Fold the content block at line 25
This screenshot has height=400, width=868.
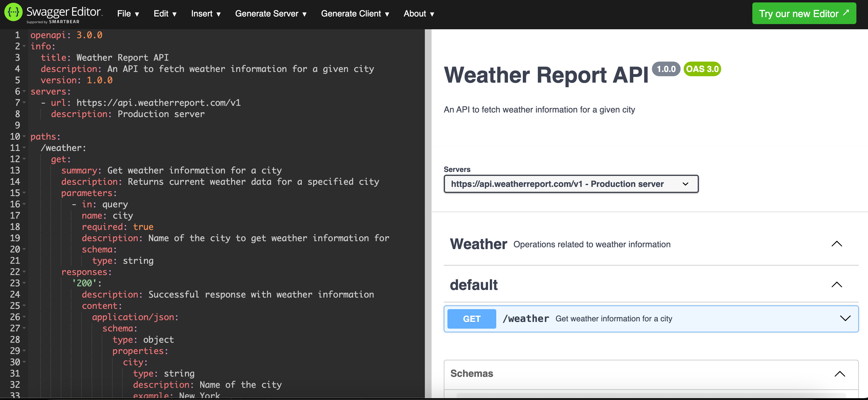24,305
